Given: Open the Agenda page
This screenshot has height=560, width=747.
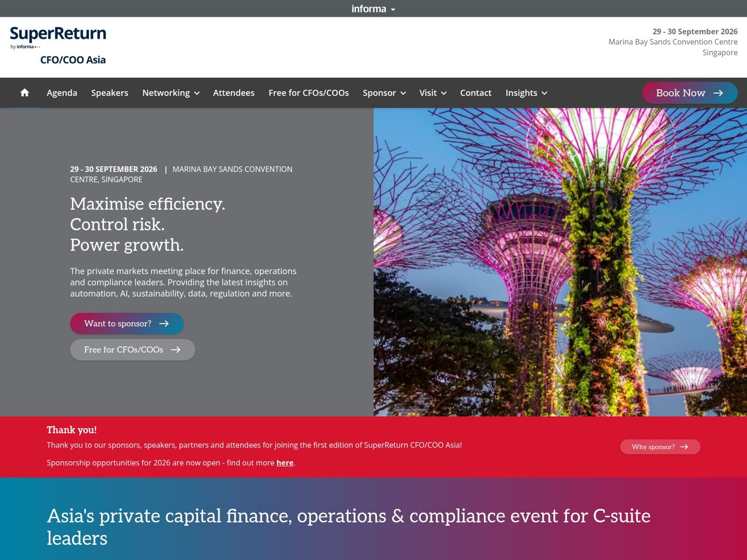Looking at the screenshot, I should tap(62, 93).
